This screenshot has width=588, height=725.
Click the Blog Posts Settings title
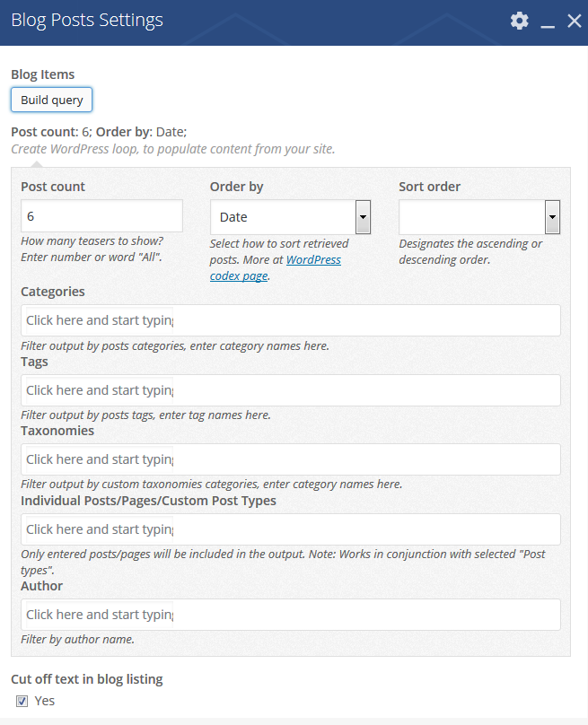(x=87, y=21)
